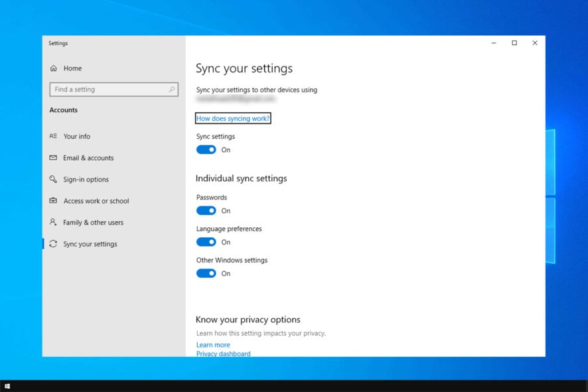Click the Home icon in sidebar
Screen dimensions: 588x392
54,68
